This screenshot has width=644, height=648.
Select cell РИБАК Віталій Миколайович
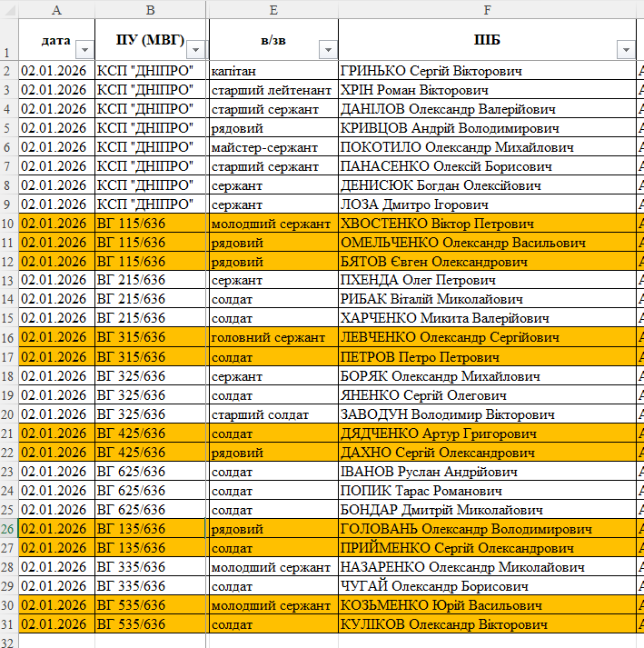pyautogui.click(x=487, y=299)
